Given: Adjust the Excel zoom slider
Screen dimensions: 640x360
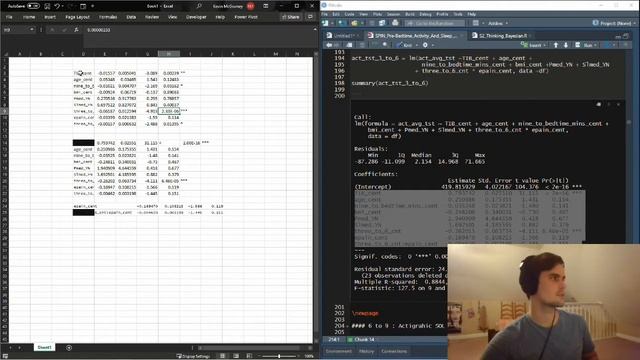Looking at the screenshot, I should tap(279, 356).
